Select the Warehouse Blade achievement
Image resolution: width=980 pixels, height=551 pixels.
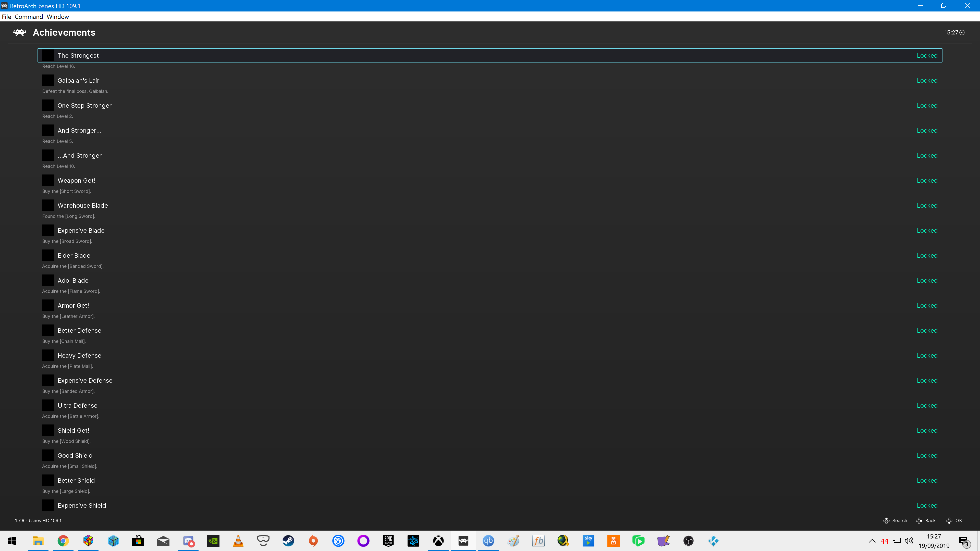pos(490,206)
